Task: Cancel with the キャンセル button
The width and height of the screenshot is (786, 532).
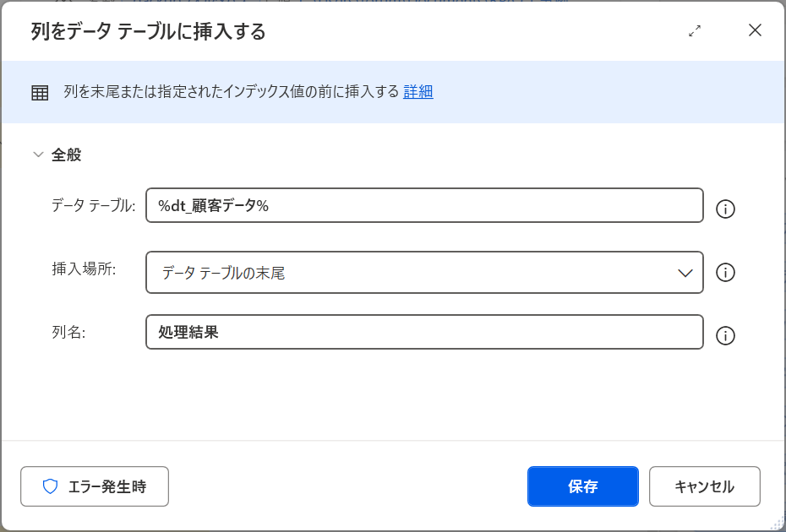Action: click(704, 486)
